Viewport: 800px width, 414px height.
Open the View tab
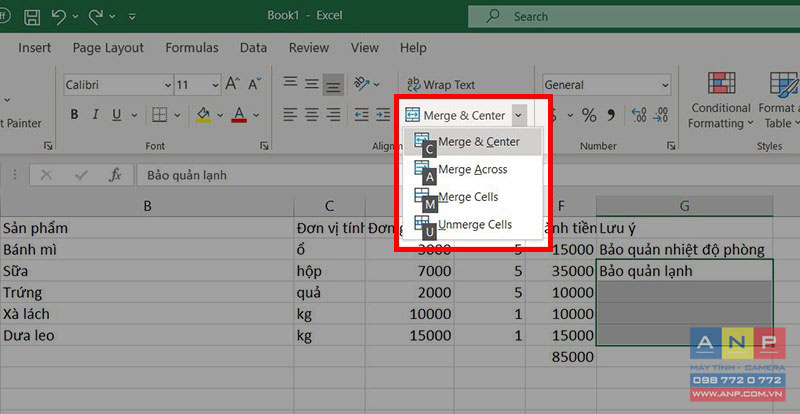(364, 48)
